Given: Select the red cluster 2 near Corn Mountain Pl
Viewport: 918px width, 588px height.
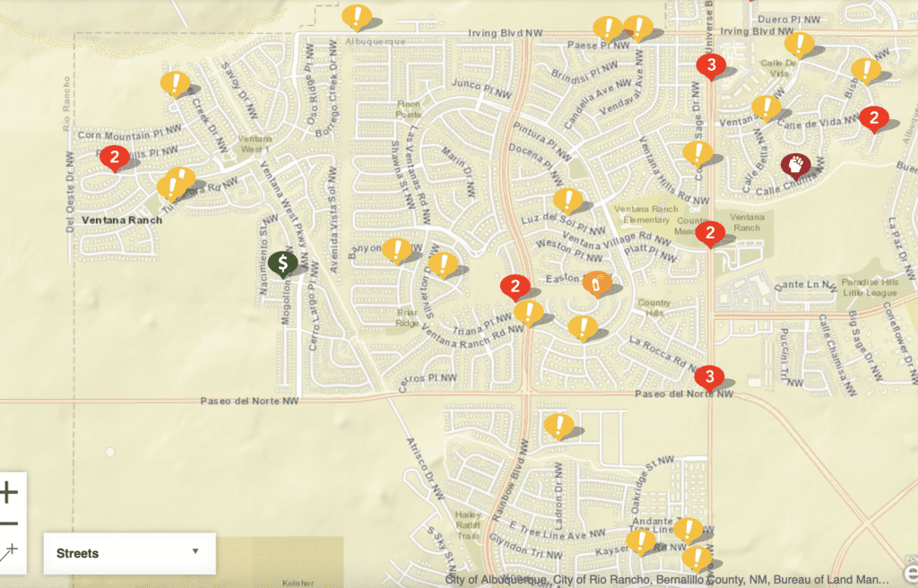Looking at the screenshot, I should (x=116, y=159).
